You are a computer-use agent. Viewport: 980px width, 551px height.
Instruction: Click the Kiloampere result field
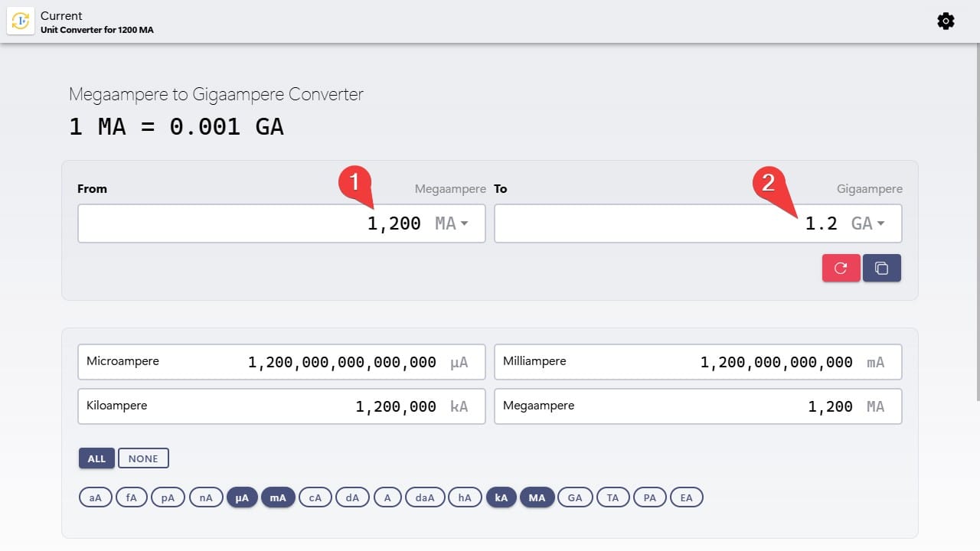(281, 406)
